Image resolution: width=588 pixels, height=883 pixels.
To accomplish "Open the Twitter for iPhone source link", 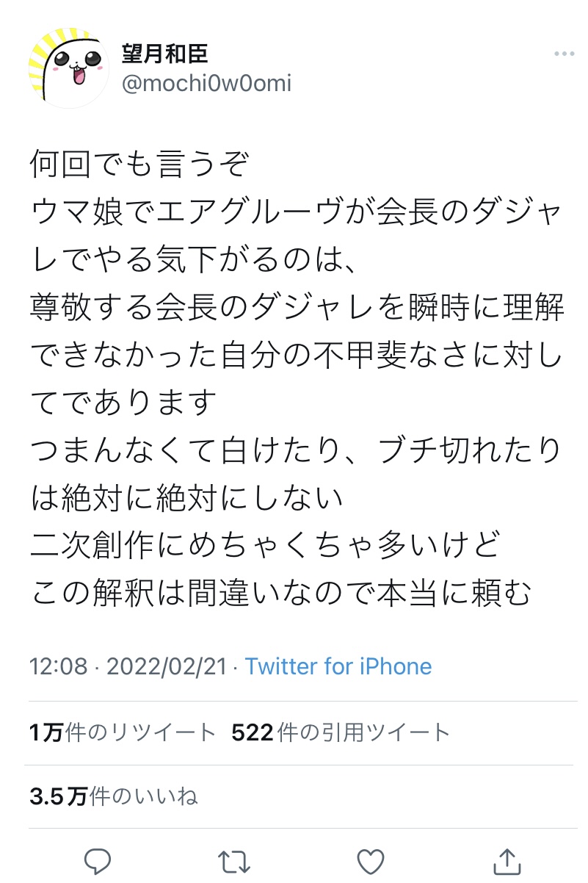I will [338, 666].
